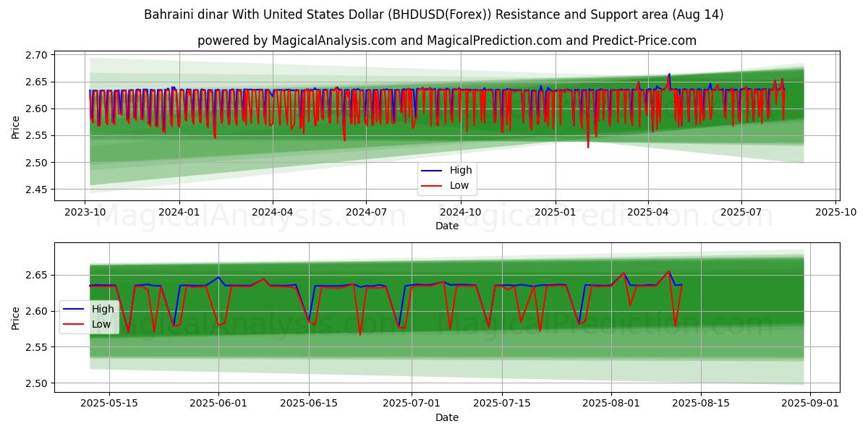Click 'Low' in the upper chart legend

point(459,185)
